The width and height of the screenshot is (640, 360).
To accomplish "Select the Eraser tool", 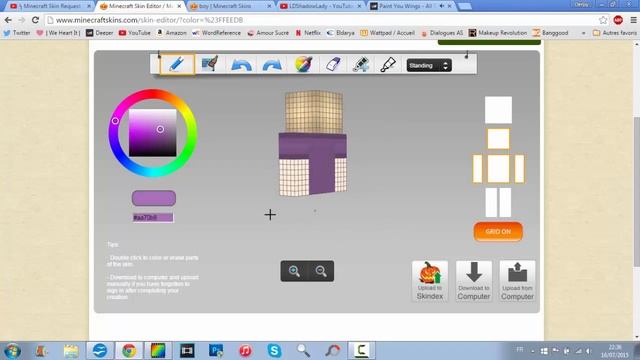I will (333, 64).
